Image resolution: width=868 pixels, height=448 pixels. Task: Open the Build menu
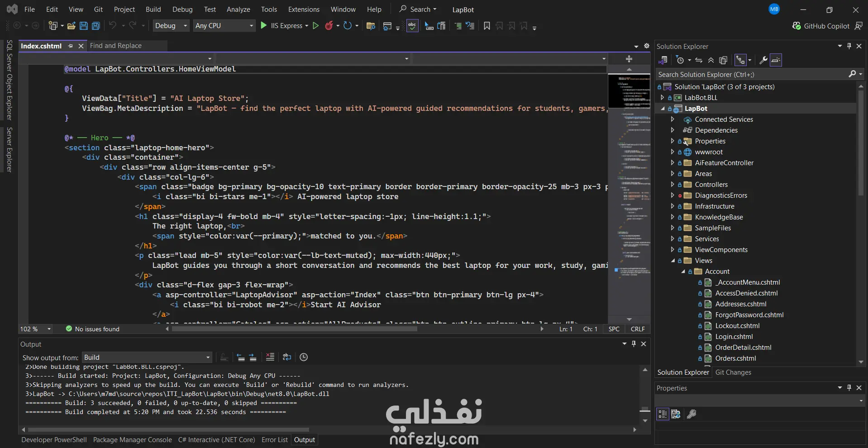click(x=153, y=9)
